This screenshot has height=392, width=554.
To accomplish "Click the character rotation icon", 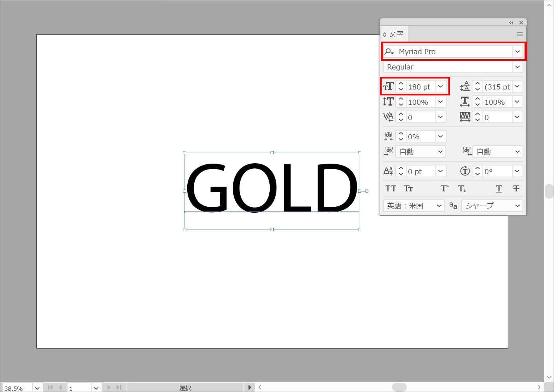I will pos(465,171).
